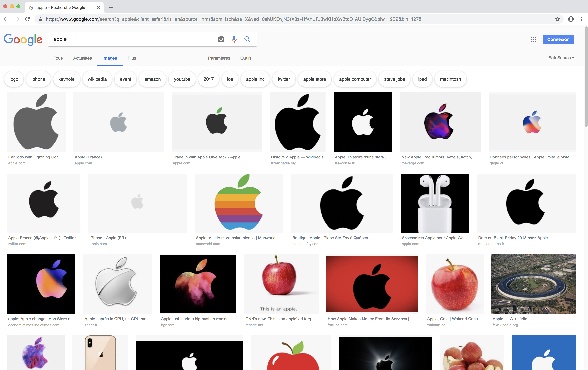Click the search by image camera icon
Viewport: 588px width, 370px height.
[x=221, y=39]
